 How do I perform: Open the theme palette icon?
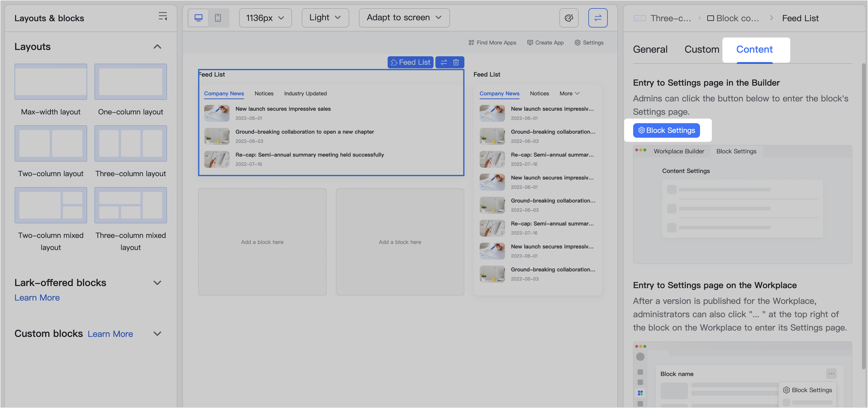point(569,18)
